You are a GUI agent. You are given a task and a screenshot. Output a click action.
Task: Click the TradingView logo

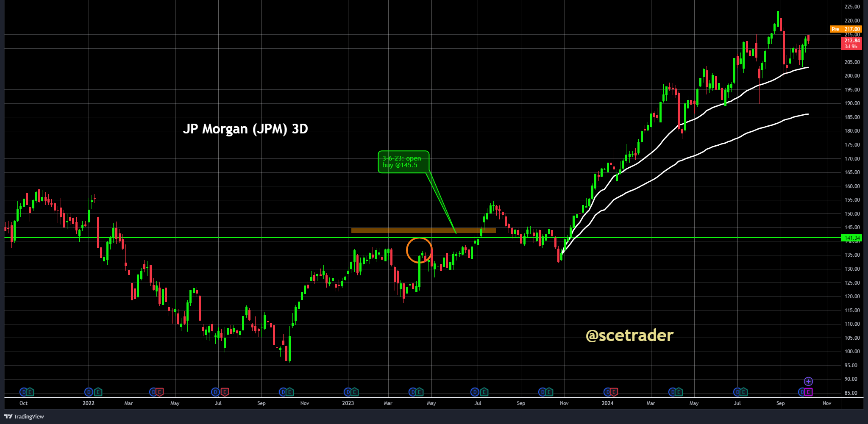tap(24, 416)
